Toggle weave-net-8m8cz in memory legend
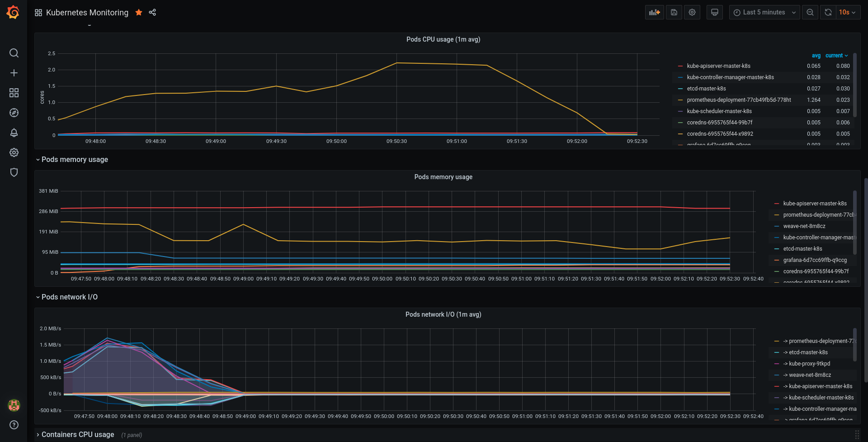Viewport: 868px width, 442px height. [x=804, y=226]
